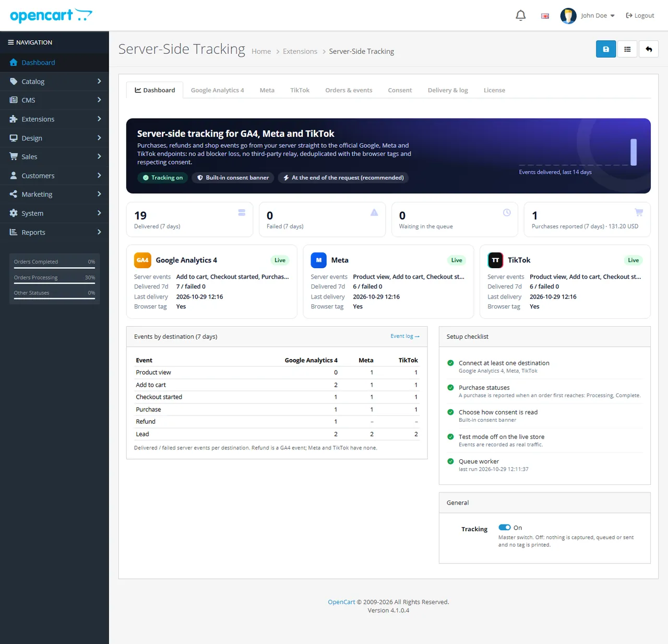Viewport: 668px width, 644px height.
Task: Open the Consent tab
Action: tap(400, 90)
